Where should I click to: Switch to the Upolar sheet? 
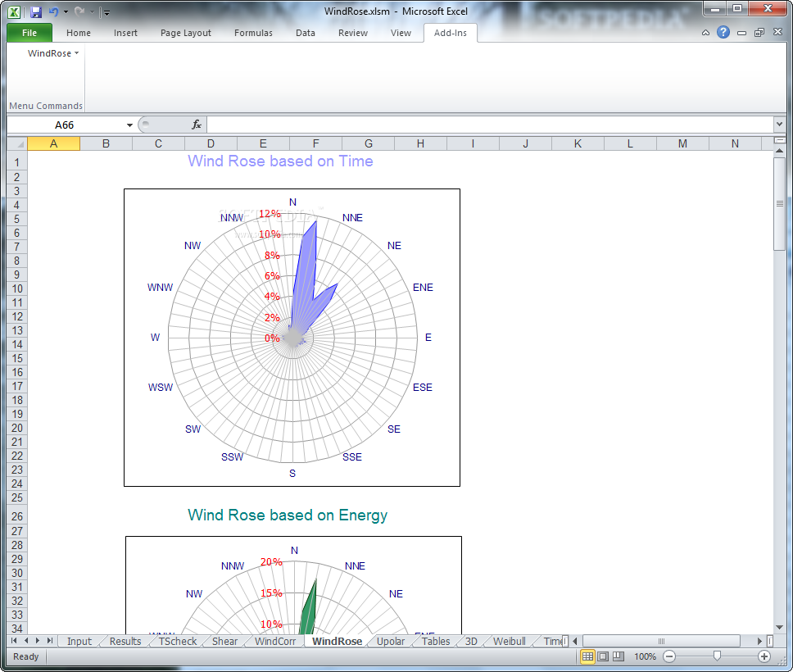click(x=391, y=641)
